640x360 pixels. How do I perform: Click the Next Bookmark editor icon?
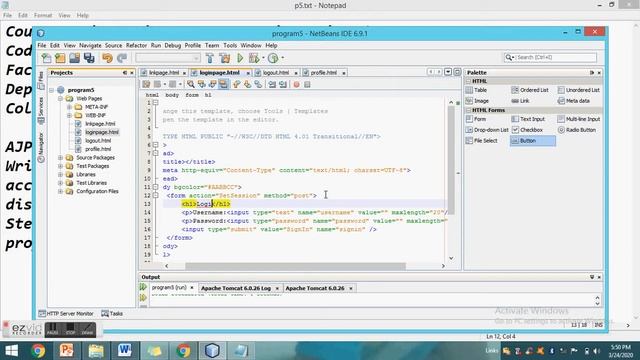(247, 84)
